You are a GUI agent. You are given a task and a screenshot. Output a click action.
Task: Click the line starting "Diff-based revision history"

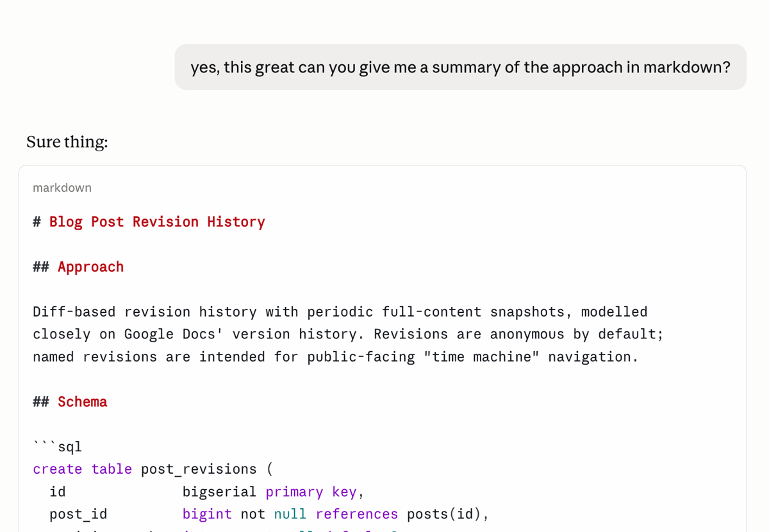340,312
